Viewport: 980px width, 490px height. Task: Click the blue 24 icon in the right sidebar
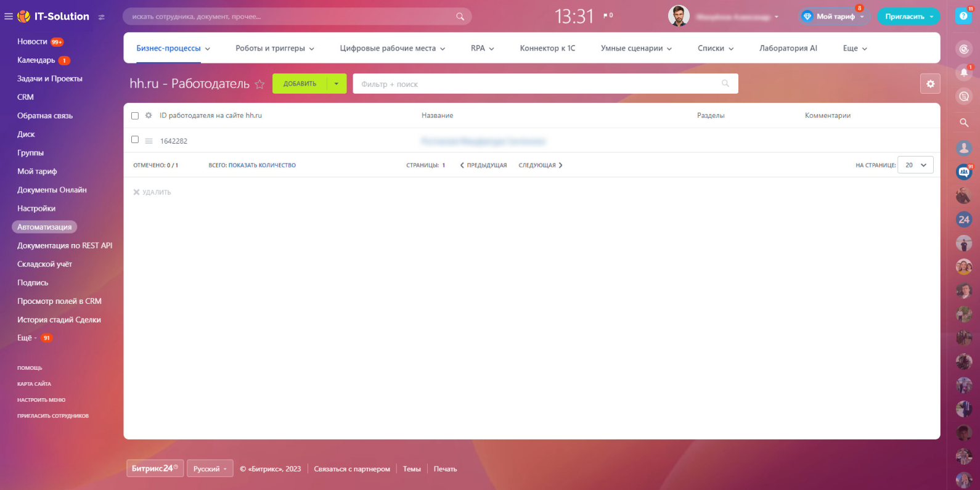[x=964, y=219]
